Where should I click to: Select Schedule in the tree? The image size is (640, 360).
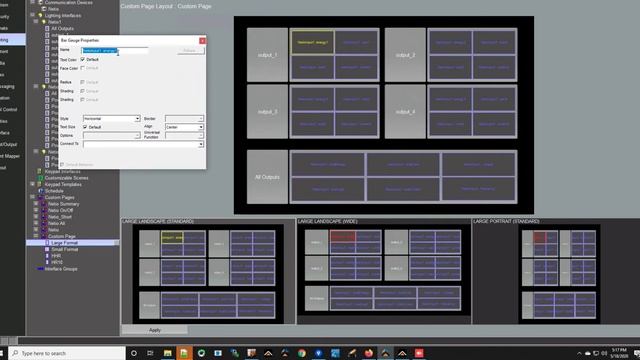click(x=54, y=191)
